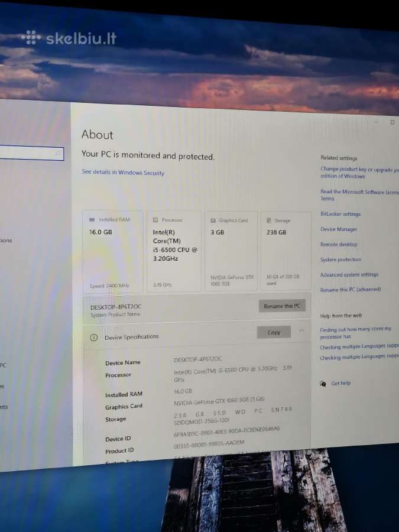Select the Device Name label

pos(122,363)
